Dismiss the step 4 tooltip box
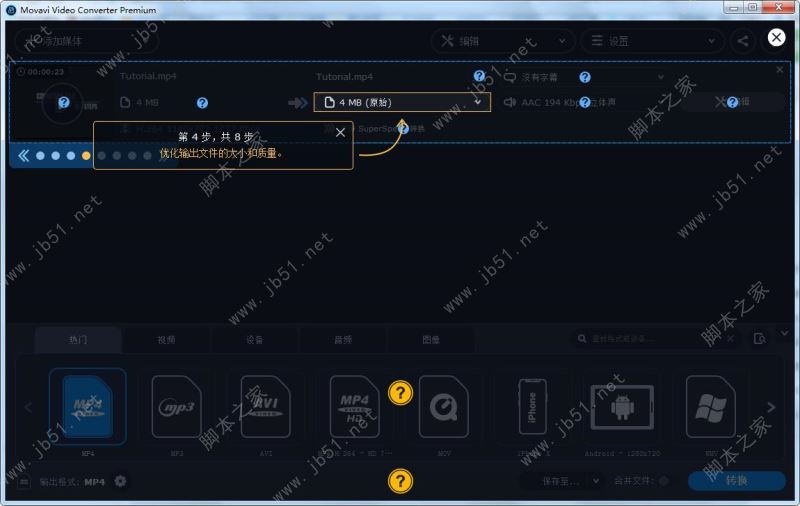The height and width of the screenshot is (506, 800). tap(340, 133)
